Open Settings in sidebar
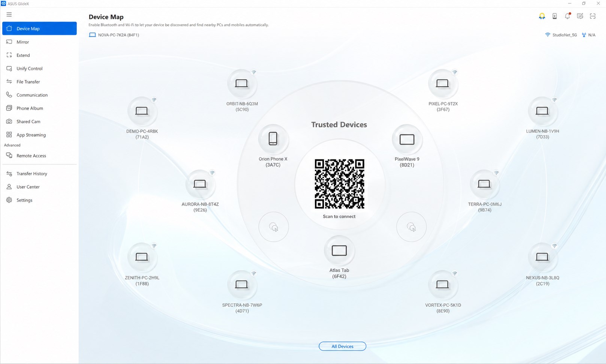The width and height of the screenshot is (606, 364). coord(39,200)
